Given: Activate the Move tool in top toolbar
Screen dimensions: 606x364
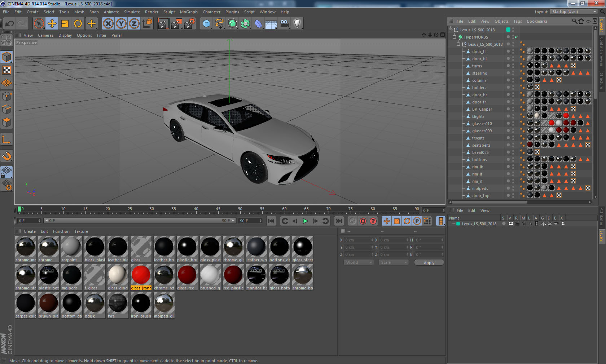Looking at the screenshot, I should pyautogui.click(x=52, y=24).
